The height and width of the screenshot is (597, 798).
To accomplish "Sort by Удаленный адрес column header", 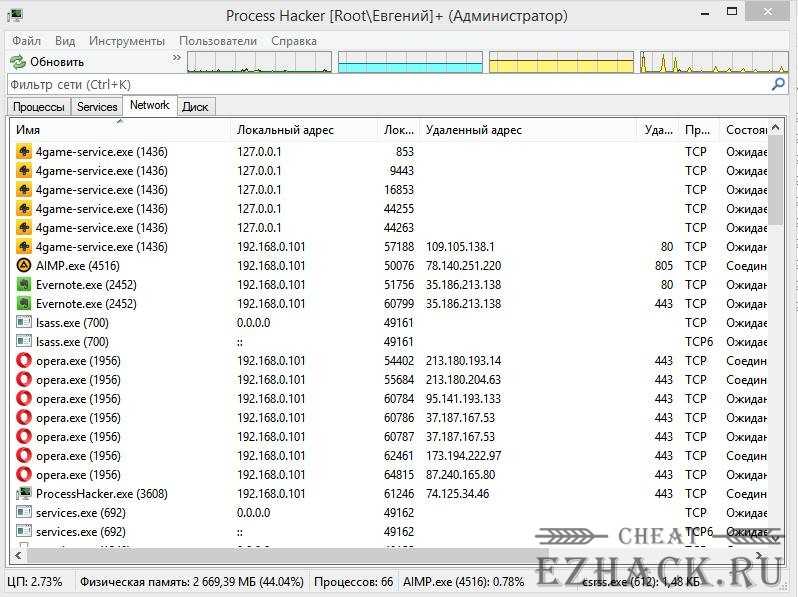I will [x=527, y=130].
